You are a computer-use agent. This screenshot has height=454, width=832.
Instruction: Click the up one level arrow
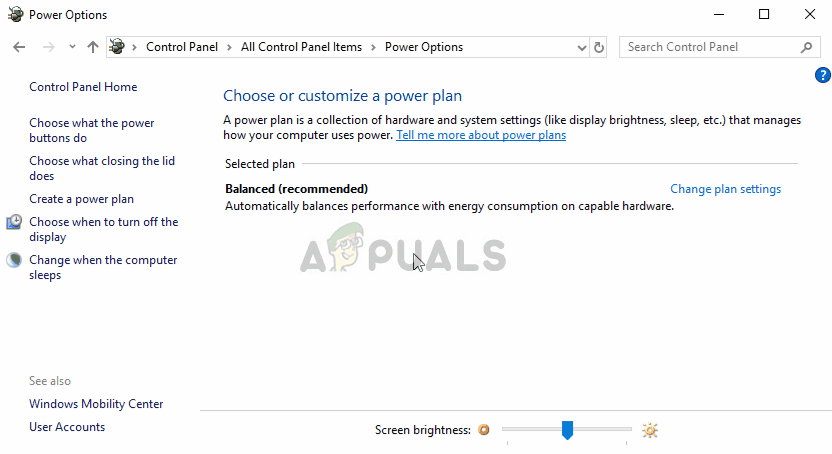pos(93,47)
